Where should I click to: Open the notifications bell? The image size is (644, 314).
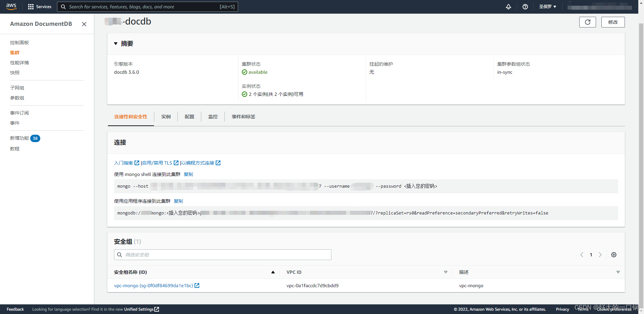click(508, 7)
